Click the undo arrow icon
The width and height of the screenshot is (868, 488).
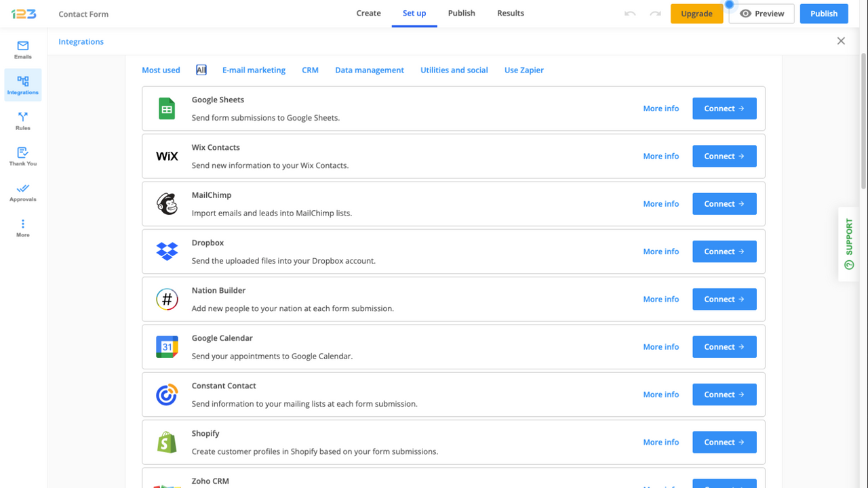click(x=630, y=14)
